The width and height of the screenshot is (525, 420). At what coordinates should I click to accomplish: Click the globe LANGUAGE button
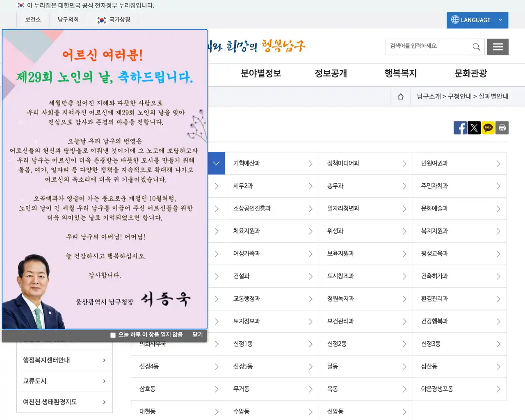coord(477,20)
